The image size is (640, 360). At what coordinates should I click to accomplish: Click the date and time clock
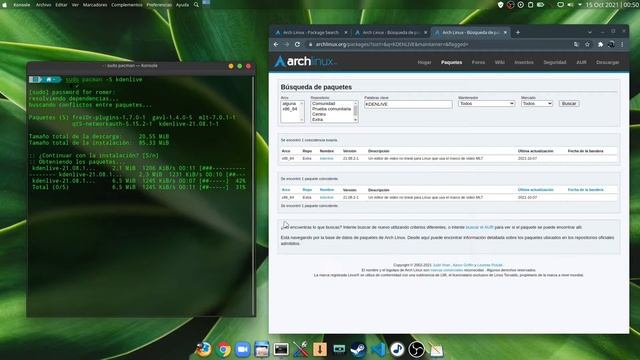click(612, 5)
